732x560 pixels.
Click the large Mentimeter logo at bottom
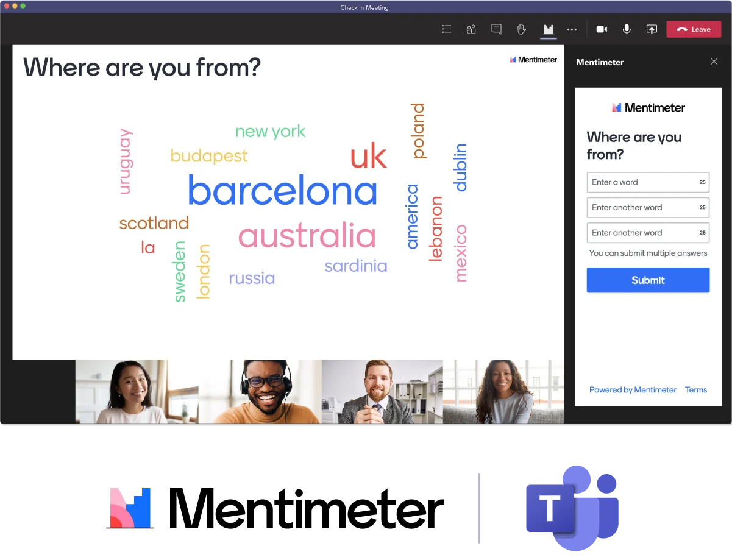click(275, 508)
